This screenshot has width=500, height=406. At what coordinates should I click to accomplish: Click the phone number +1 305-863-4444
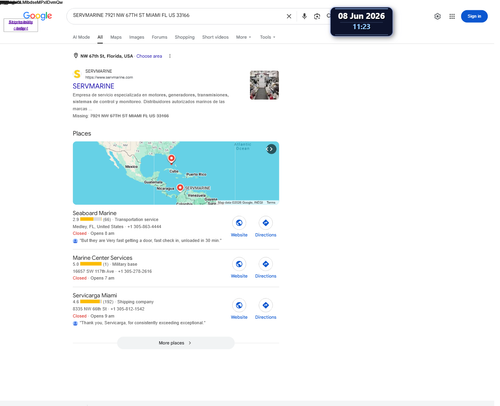(x=144, y=227)
